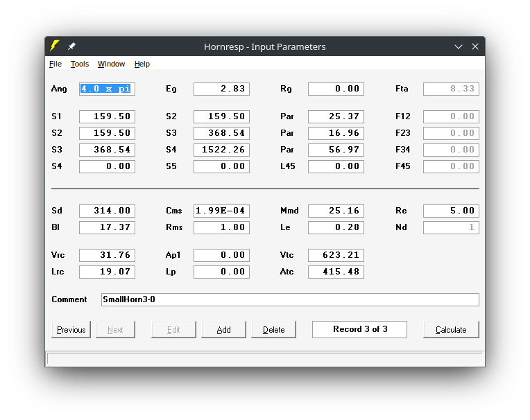Click the Par field showing 16.96
Screen dimensions: 530x420
point(336,133)
